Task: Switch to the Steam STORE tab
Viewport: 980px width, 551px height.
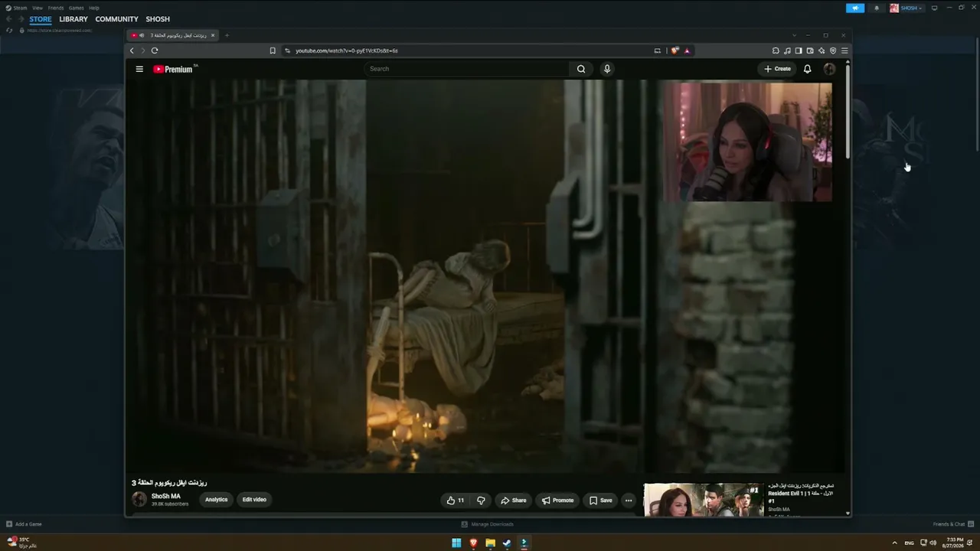Action: tap(41, 19)
